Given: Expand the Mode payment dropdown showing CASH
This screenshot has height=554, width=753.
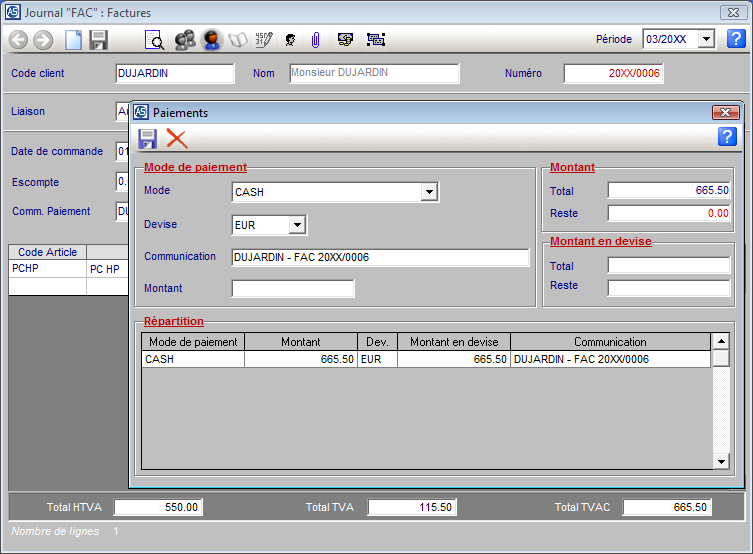Looking at the screenshot, I should 429,192.
